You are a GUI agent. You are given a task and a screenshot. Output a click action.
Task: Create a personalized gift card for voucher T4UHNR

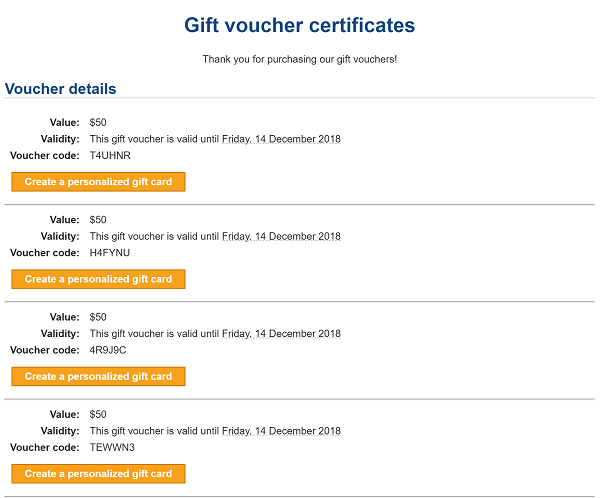pos(98,182)
